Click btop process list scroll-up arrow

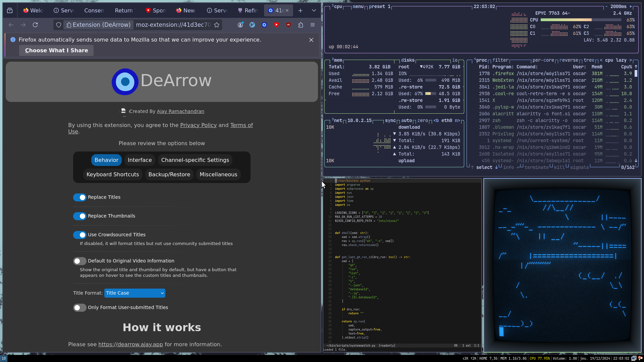[x=636, y=67]
